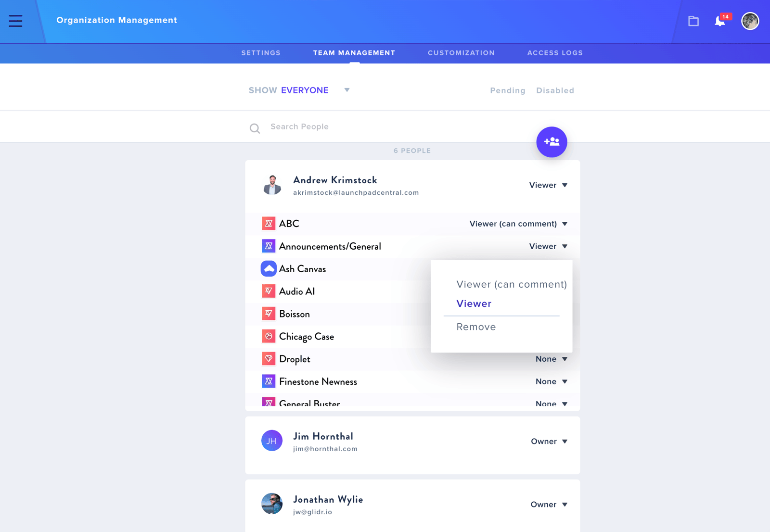
Task: Show the Pending members filter
Action: 508,90
